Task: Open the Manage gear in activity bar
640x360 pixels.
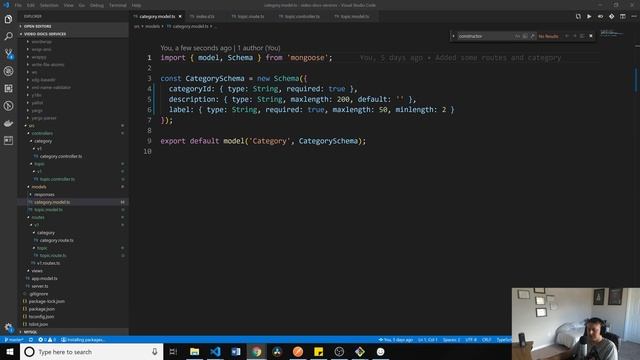Action: pyautogui.click(x=8, y=327)
